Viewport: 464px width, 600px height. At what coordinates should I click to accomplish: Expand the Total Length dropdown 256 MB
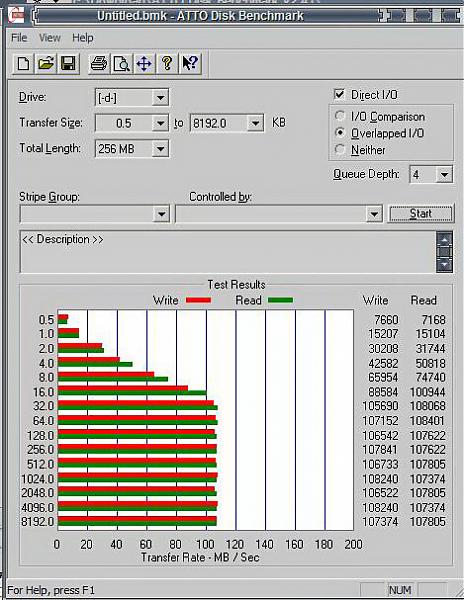[160, 149]
